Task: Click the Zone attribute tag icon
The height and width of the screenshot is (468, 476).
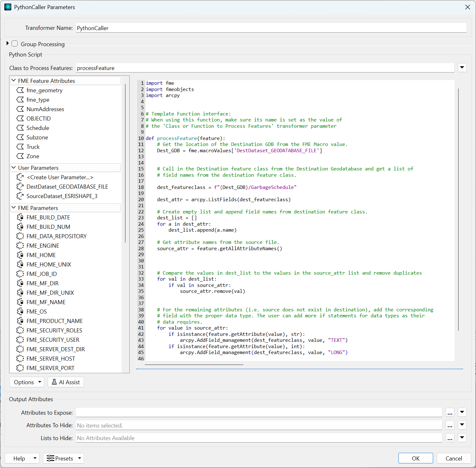Action: (20, 156)
